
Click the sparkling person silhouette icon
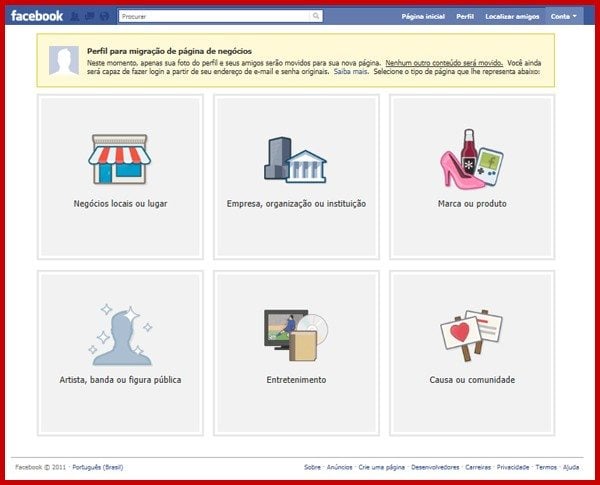tap(121, 335)
